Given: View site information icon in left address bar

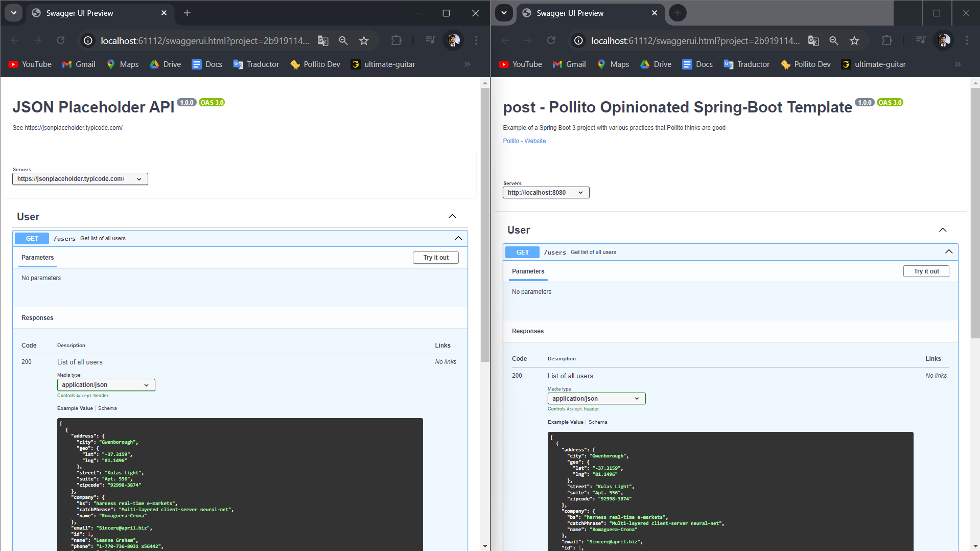Looking at the screenshot, I should (88, 40).
